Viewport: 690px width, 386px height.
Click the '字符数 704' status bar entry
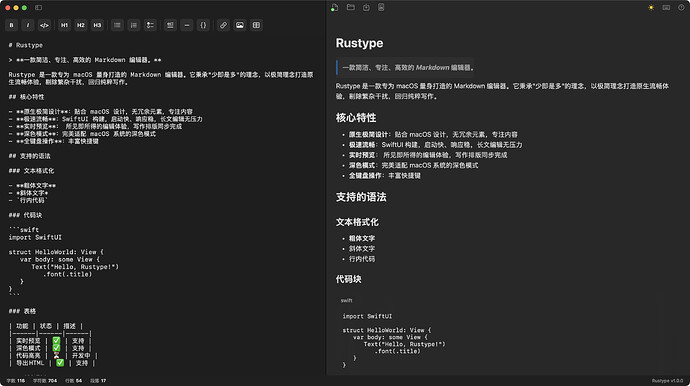(x=45, y=381)
